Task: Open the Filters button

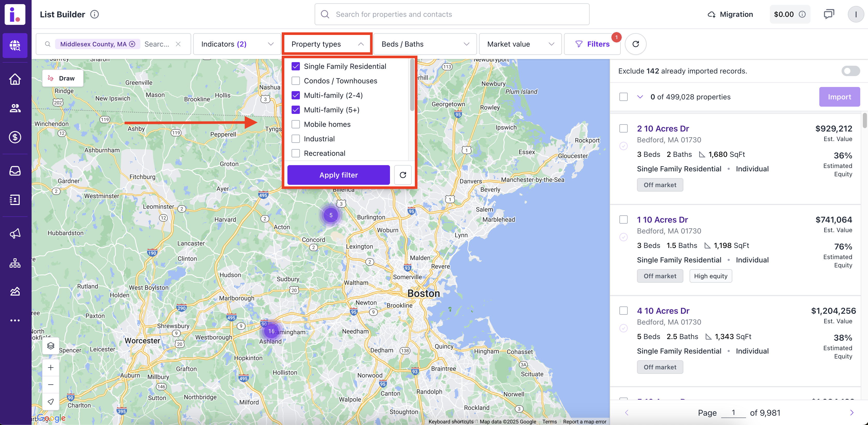Action: tap(592, 44)
